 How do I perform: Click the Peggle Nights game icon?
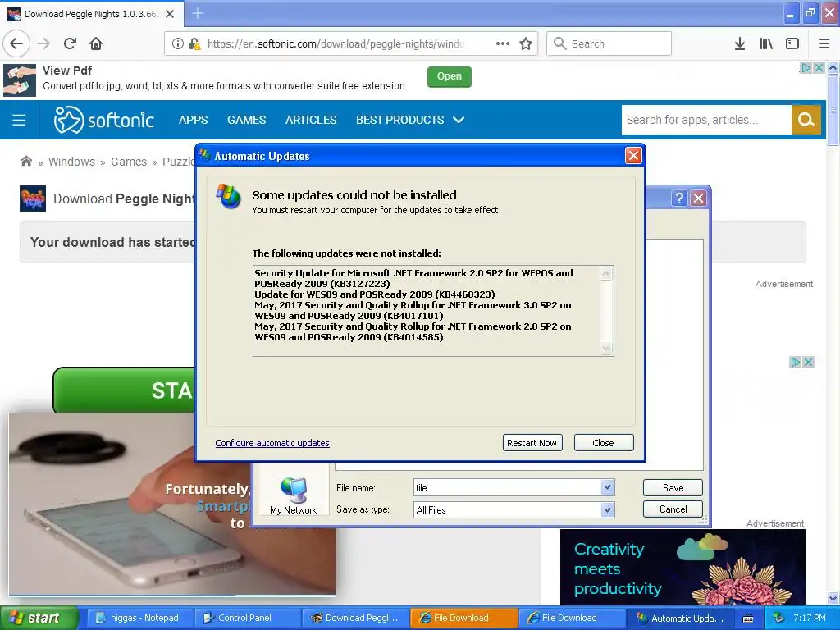coord(33,199)
